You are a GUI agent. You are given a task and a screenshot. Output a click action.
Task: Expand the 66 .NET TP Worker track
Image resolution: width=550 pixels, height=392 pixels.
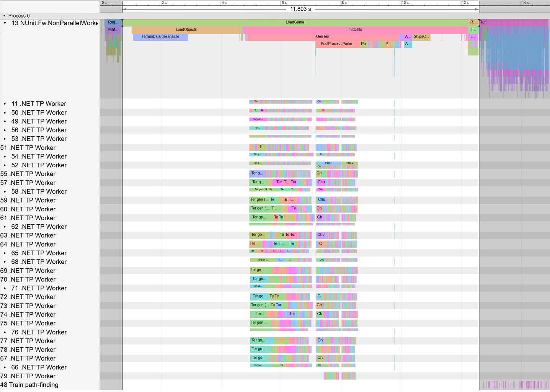5,367
